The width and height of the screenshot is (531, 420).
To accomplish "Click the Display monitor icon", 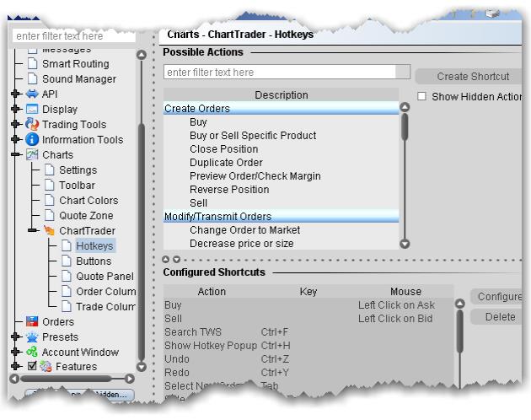I will (x=33, y=110).
